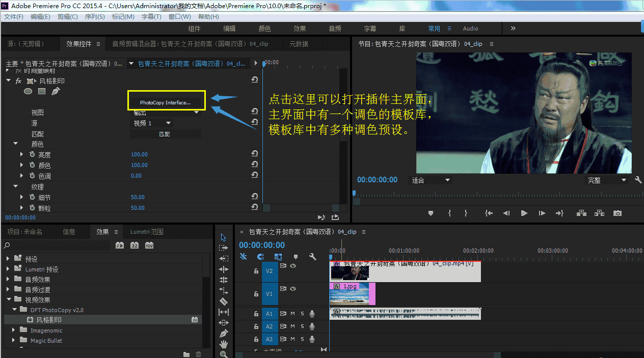The width and height of the screenshot is (644, 358).
Task: Select the Razor tool
Action: (x=224, y=300)
